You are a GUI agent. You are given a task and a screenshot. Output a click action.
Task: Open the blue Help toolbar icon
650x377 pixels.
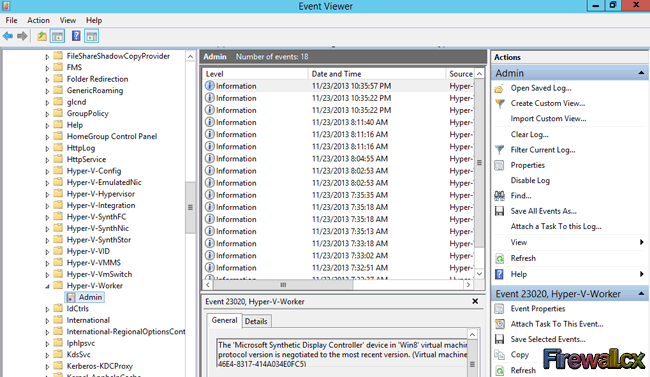[76, 36]
